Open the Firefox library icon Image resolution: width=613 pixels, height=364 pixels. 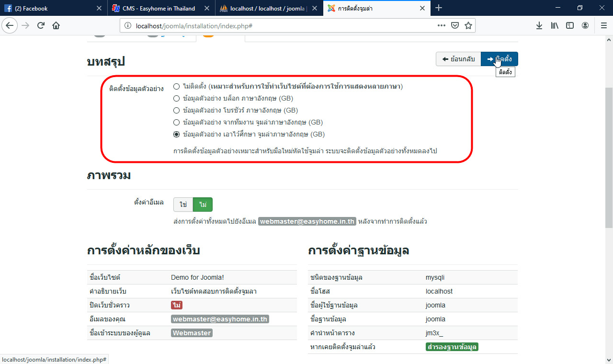[555, 25]
